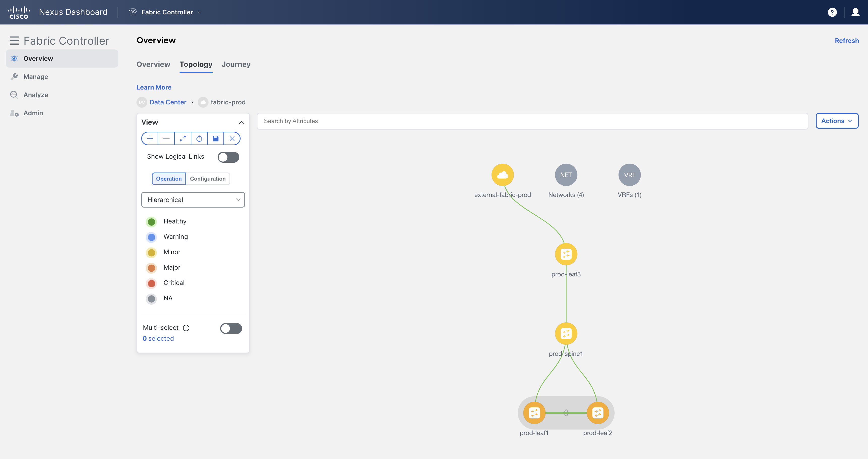The height and width of the screenshot is (459, 868).
Task: Open the Actions dropdown menu
Action: pyautogui.click(x=837, y=121)
